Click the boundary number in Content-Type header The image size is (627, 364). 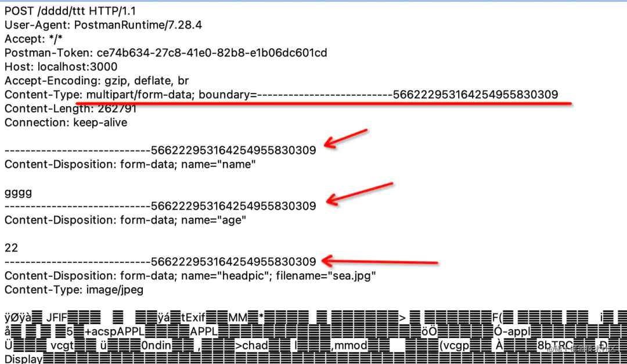475,95
